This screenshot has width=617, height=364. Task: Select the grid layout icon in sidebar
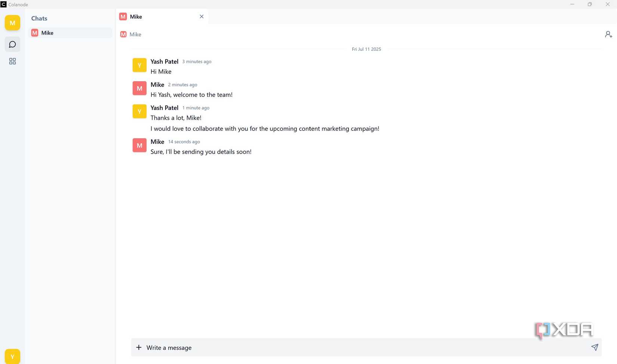12,61
